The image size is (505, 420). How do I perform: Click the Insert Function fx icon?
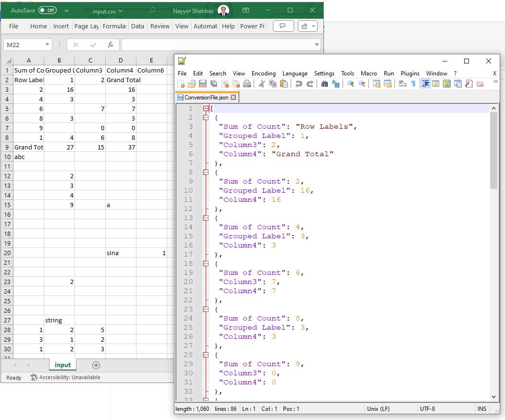tap(110, 45)
